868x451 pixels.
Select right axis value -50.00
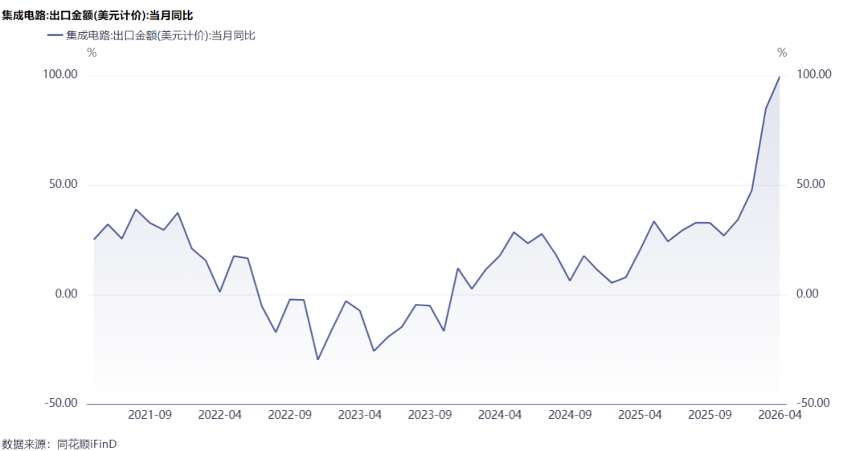813,403
